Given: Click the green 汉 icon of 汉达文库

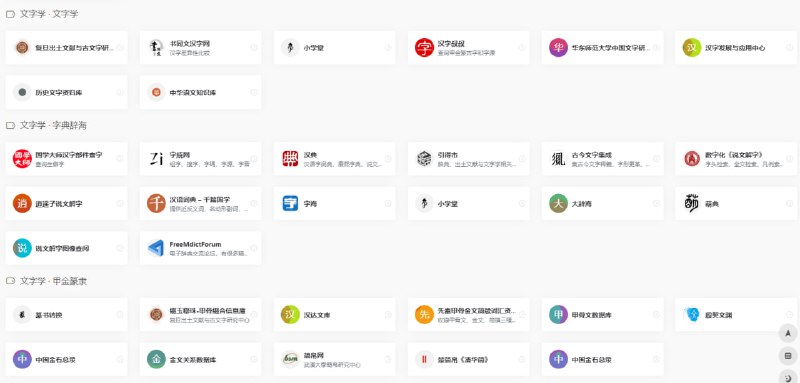Looking at the screenshot, I should (290, 315).
